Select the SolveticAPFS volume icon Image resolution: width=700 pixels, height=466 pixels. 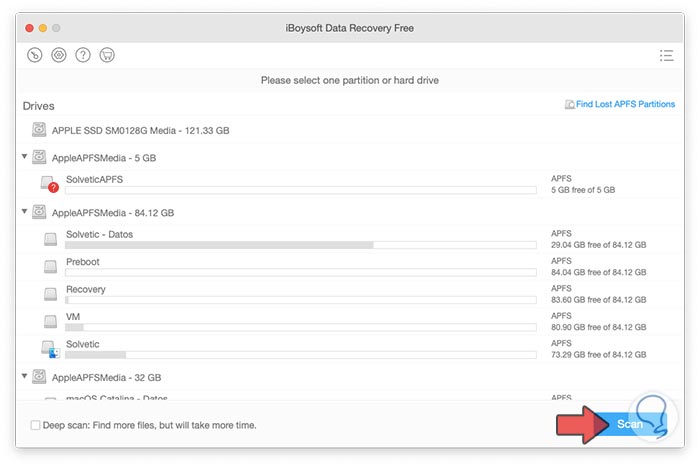point(50,184)
